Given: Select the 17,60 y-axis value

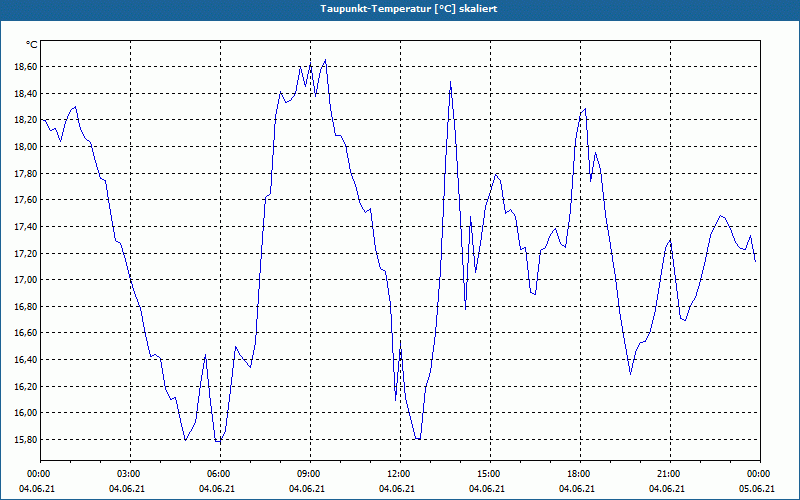Looking at the screenshot, I should [27, 200].
